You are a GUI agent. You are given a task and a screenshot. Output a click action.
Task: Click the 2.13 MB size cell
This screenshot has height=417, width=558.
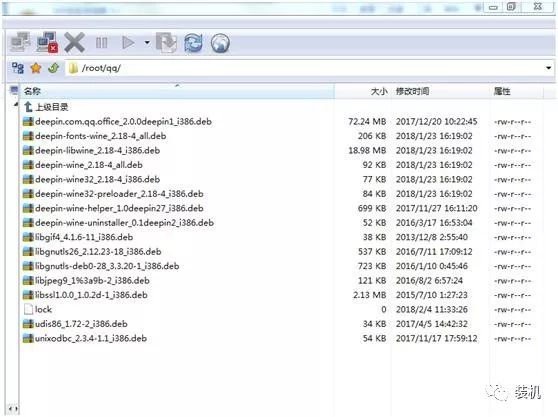(x=370, y=295)
